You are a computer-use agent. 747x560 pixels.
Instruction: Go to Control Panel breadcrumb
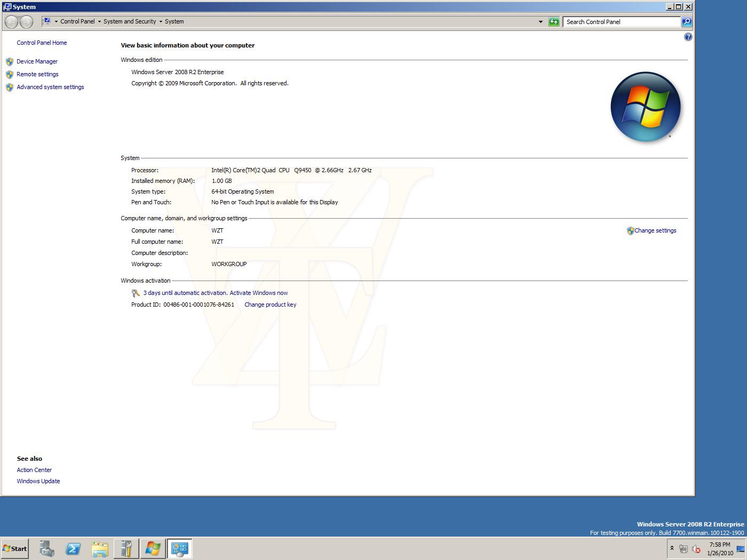coord(77,22)
